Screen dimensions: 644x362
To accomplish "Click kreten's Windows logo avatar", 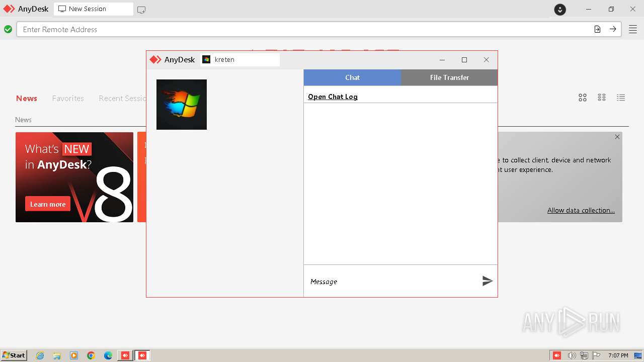I will point(182,105).
